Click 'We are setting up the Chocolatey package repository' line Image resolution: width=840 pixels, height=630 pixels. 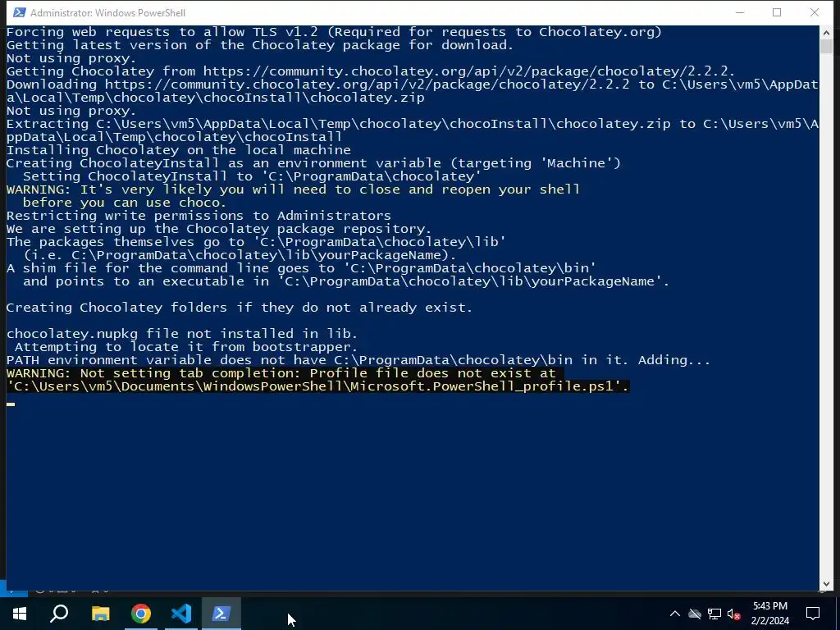click(x=219, y=229)
